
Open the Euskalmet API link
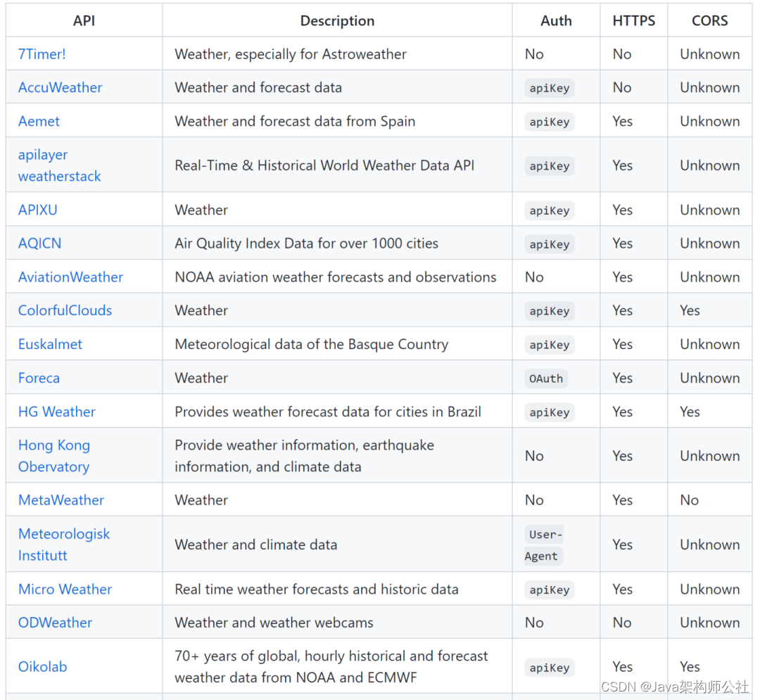[x=51, y=345]
